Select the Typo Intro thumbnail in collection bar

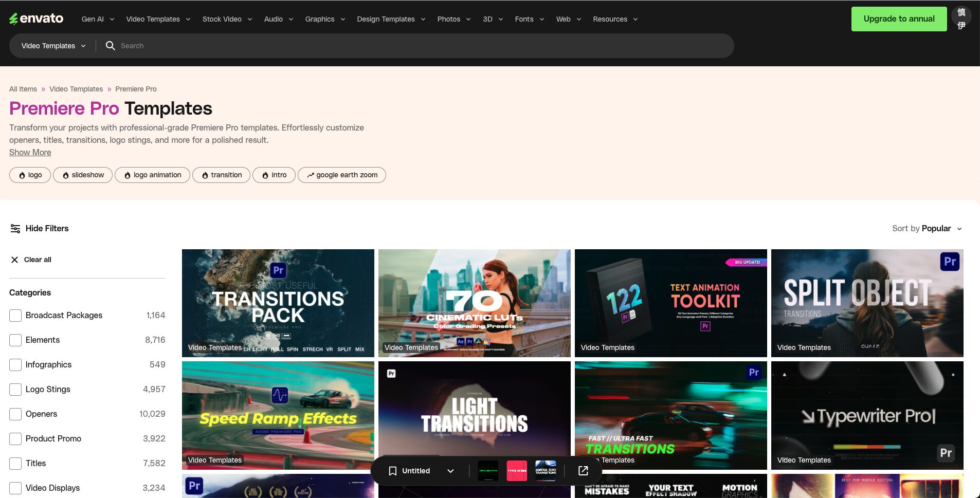click(x=517, y=470)
